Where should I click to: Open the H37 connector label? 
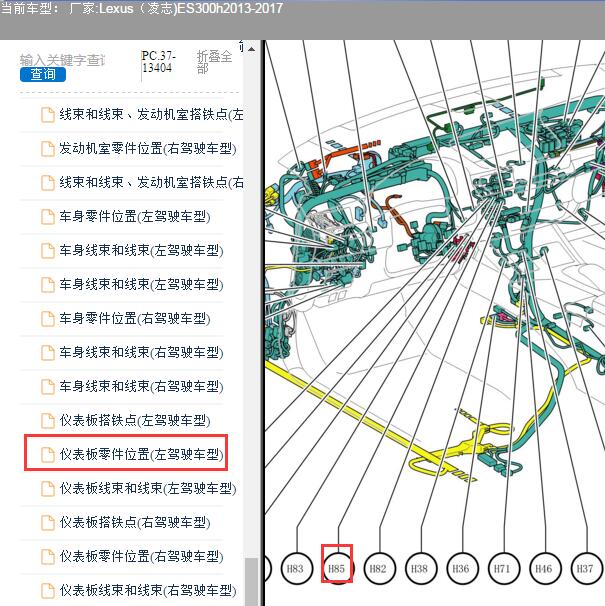click(585, 569)
